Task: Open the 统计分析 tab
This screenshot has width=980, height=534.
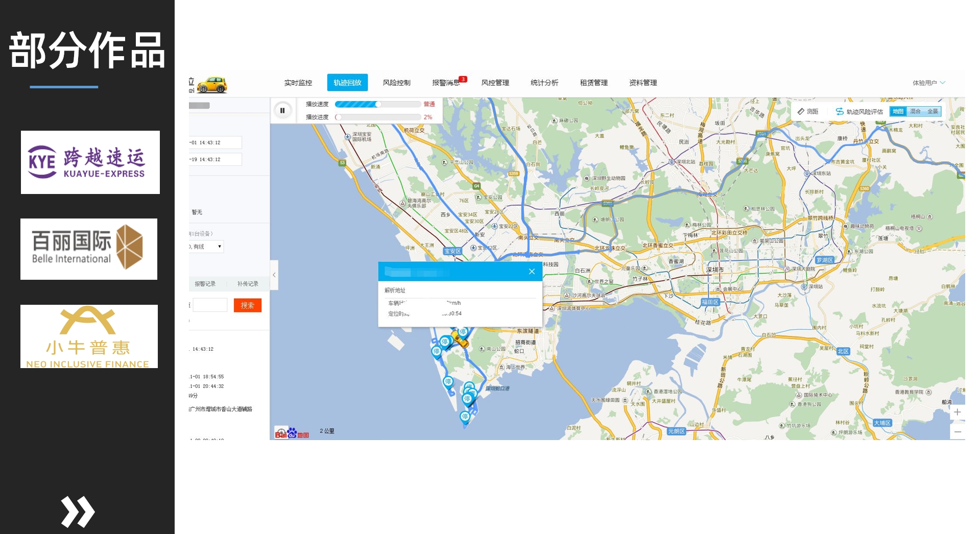Action: click(x=544, y=83)
